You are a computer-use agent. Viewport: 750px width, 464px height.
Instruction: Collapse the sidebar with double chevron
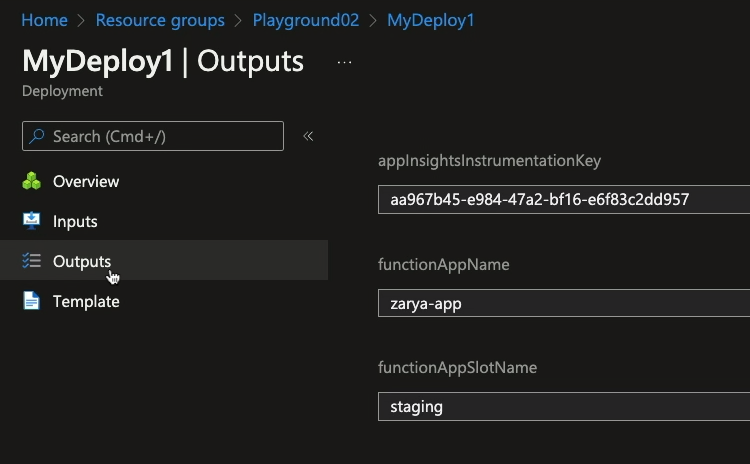(308, 136)
